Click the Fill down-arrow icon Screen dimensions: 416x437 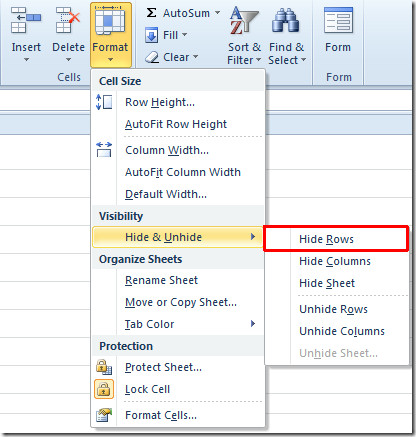[x=151, y=35]
